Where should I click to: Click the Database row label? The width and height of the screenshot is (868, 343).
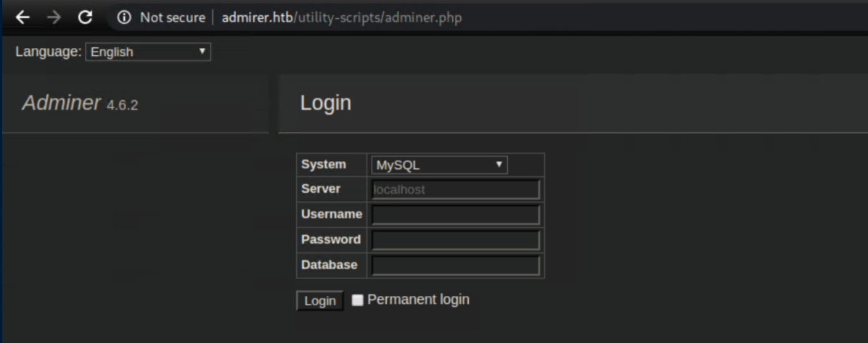[329, 265]
